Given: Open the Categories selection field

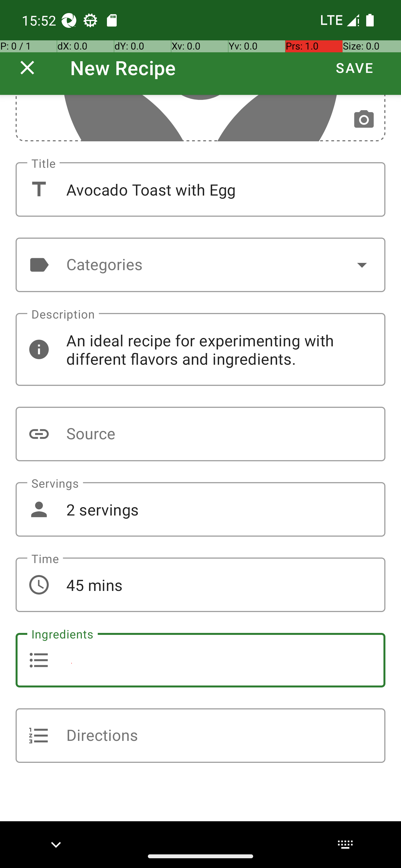Looking at the screenshot, I should tap(200, 265).
